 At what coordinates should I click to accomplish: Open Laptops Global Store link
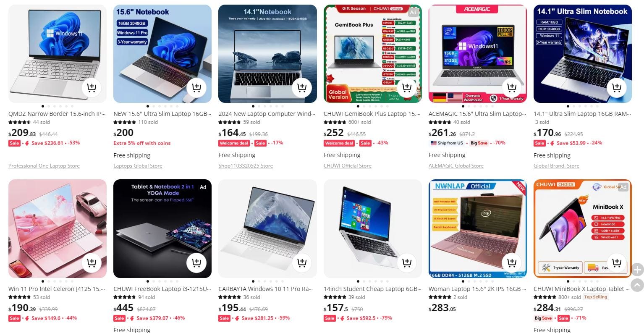coord(138,166)
